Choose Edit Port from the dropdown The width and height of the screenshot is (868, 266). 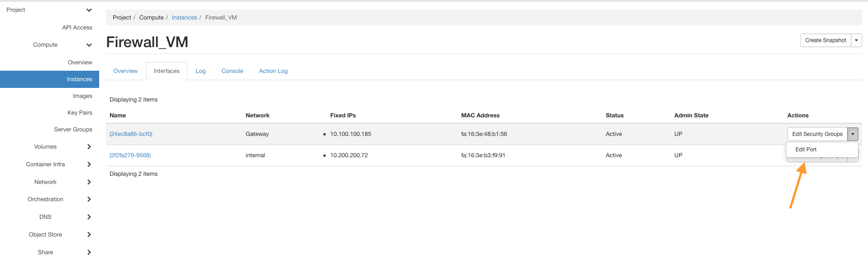coord(806,150)
